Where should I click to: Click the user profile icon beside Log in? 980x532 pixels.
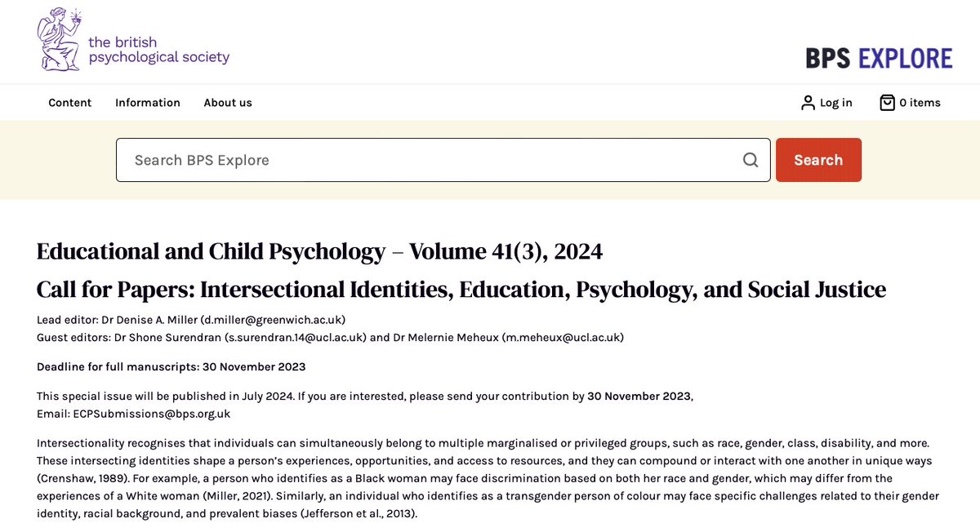pos(808,103)
